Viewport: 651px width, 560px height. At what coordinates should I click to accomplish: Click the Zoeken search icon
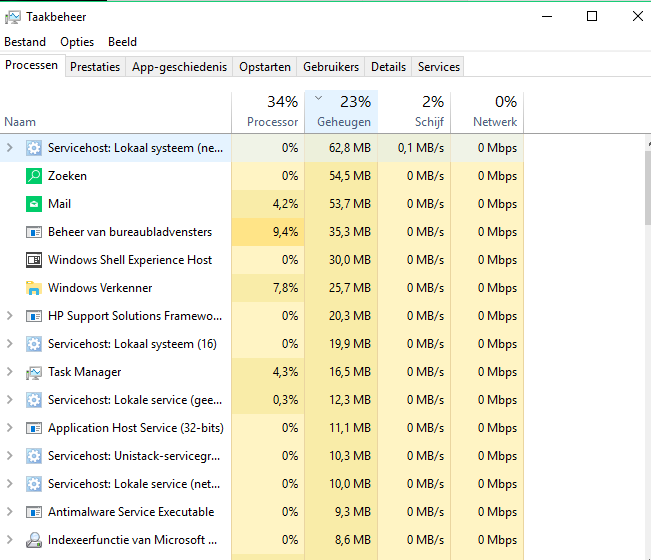pyautogui.click(x=33, y=176)
